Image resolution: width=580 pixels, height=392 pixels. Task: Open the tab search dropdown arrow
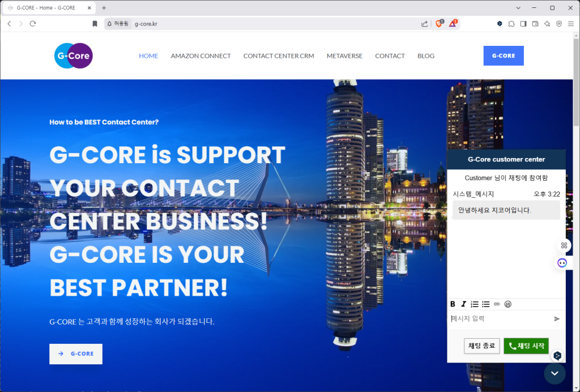pos(518,8)
